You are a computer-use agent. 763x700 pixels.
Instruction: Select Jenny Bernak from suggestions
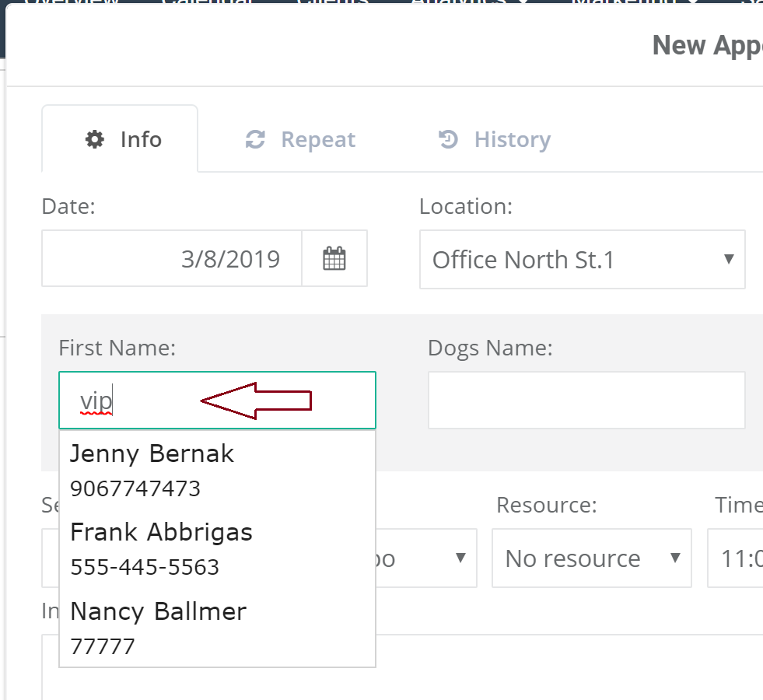click(x=217, y=471)
